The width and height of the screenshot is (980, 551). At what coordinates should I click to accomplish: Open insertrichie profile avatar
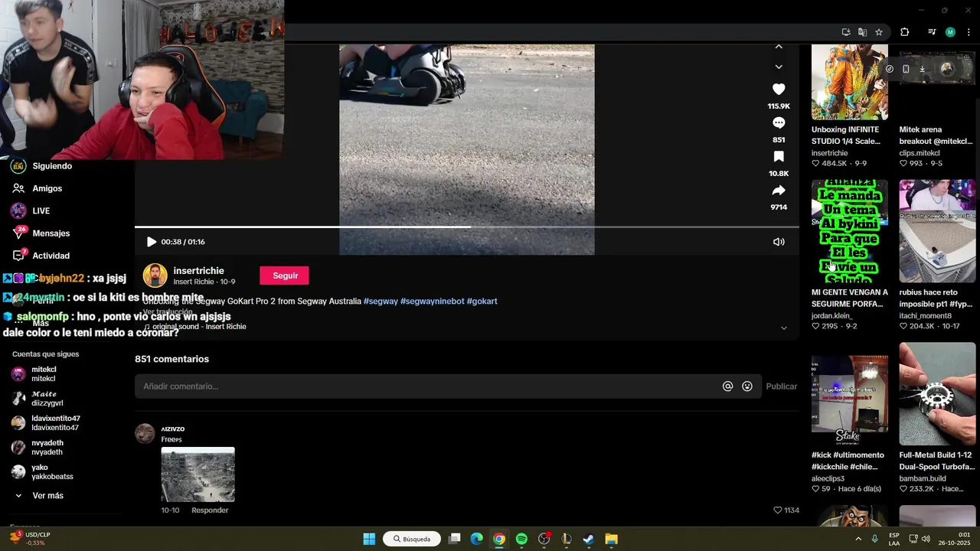155,275
